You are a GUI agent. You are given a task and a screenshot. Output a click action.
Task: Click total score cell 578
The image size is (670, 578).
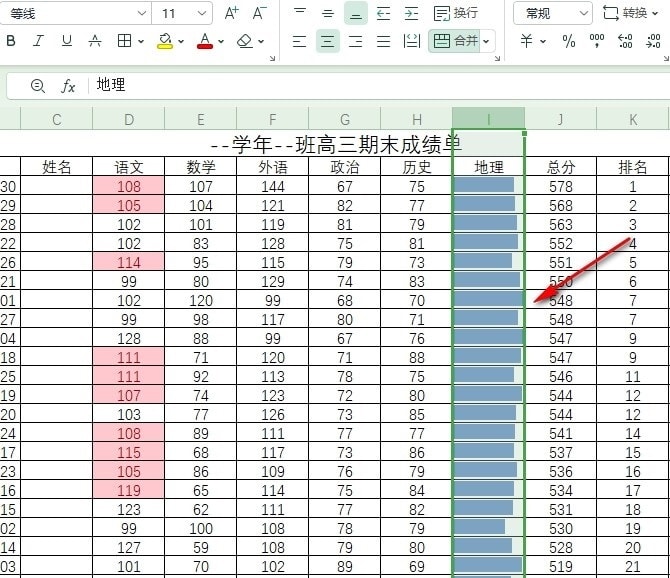[x=561, y=186]
